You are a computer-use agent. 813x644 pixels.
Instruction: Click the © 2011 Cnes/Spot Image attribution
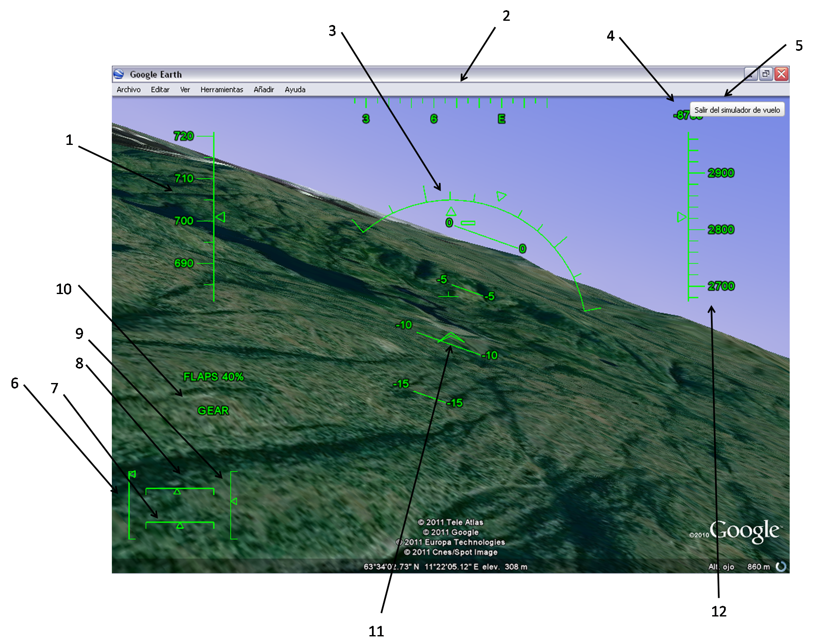[450, 552]
